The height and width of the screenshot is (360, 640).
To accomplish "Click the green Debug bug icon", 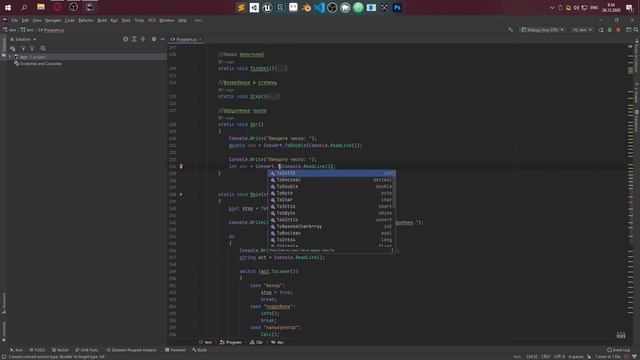I will coord(610,30).
